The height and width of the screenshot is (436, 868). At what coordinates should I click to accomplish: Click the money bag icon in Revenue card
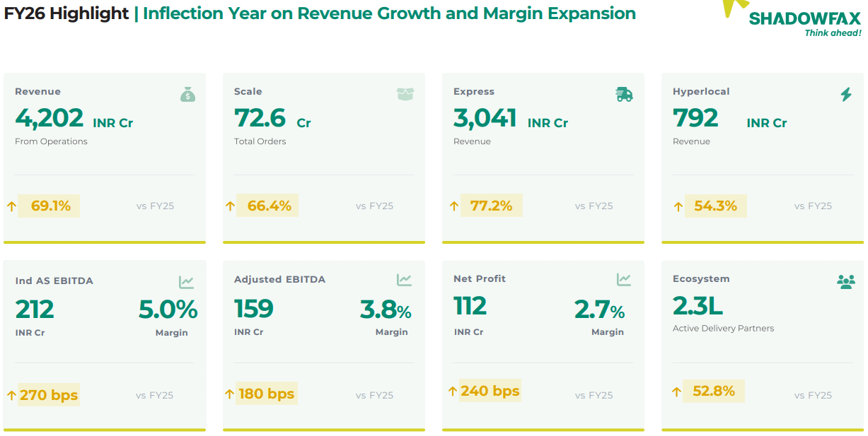[187, 94]
